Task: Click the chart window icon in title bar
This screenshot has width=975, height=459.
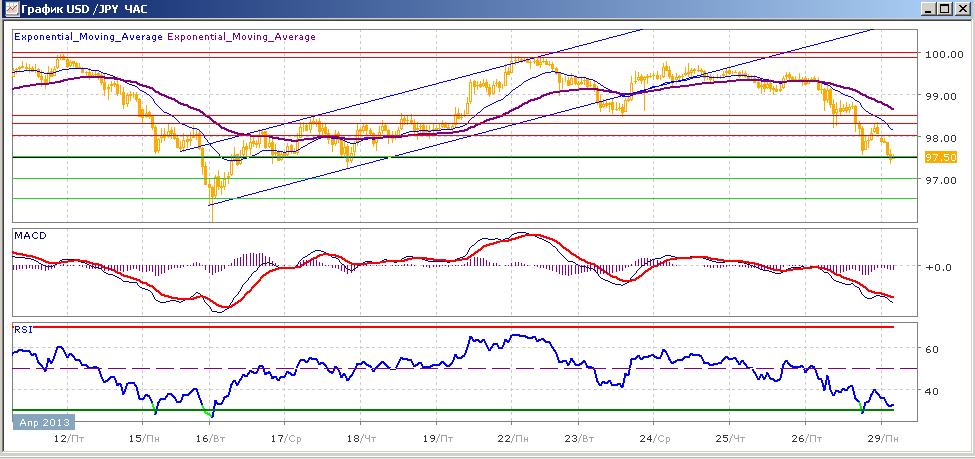Action: 11,9
